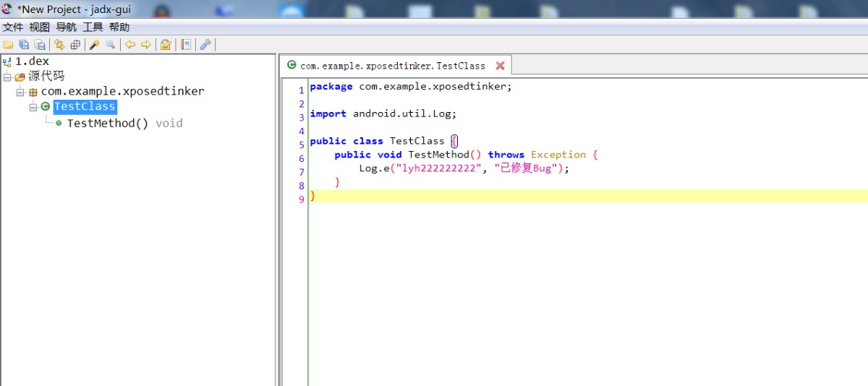Open the 导航 menu

66,27
